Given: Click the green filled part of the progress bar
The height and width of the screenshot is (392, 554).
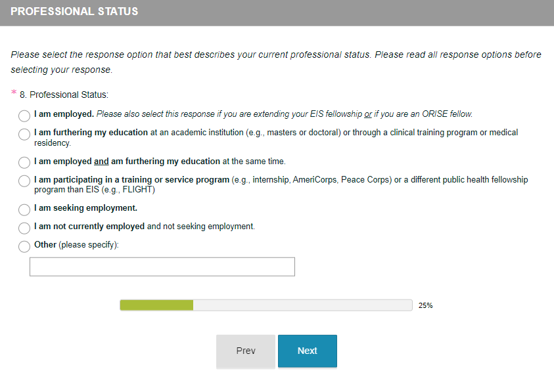Looking at the screenshot, I should pyautogui.click(x=156, y=305).
